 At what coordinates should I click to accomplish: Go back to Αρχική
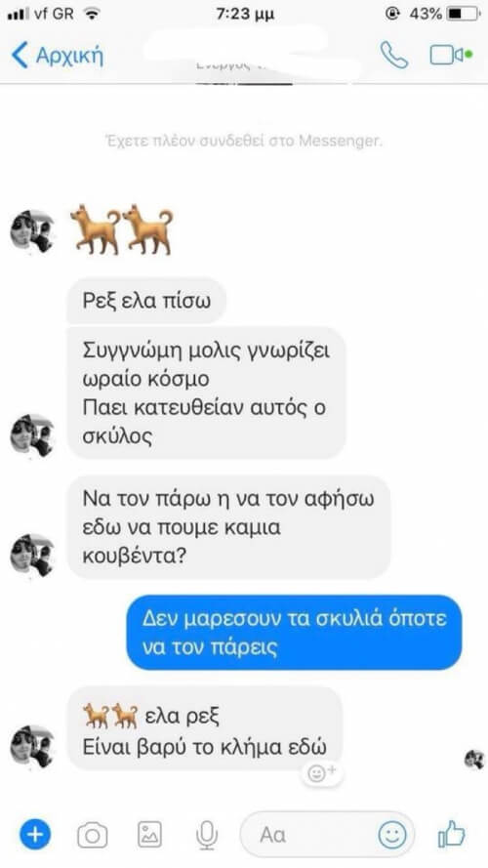point(57,56)
